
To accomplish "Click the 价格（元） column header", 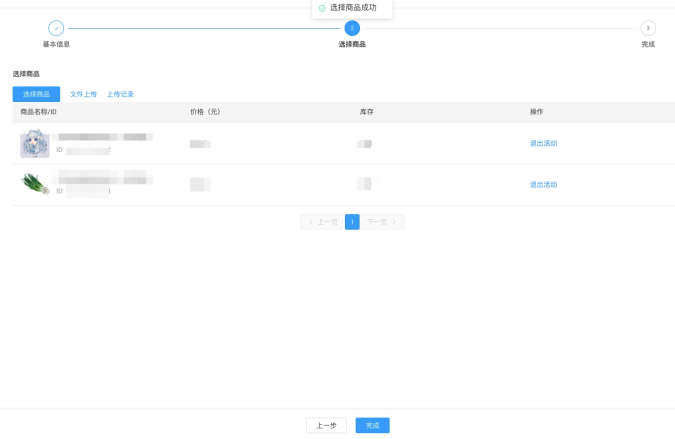I will pyautogui.click(x=205, y=112).
